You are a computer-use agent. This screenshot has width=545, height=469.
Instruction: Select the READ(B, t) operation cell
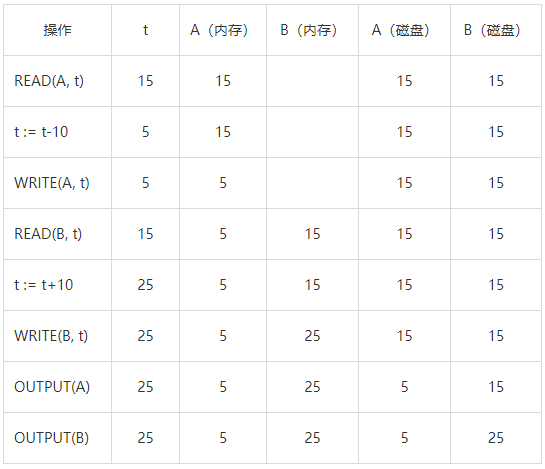[58, 234]
